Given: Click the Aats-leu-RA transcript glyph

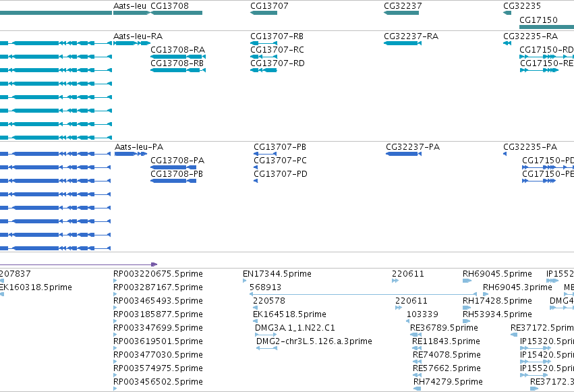Looking at the screenshot, I should (x=132, y=43).
